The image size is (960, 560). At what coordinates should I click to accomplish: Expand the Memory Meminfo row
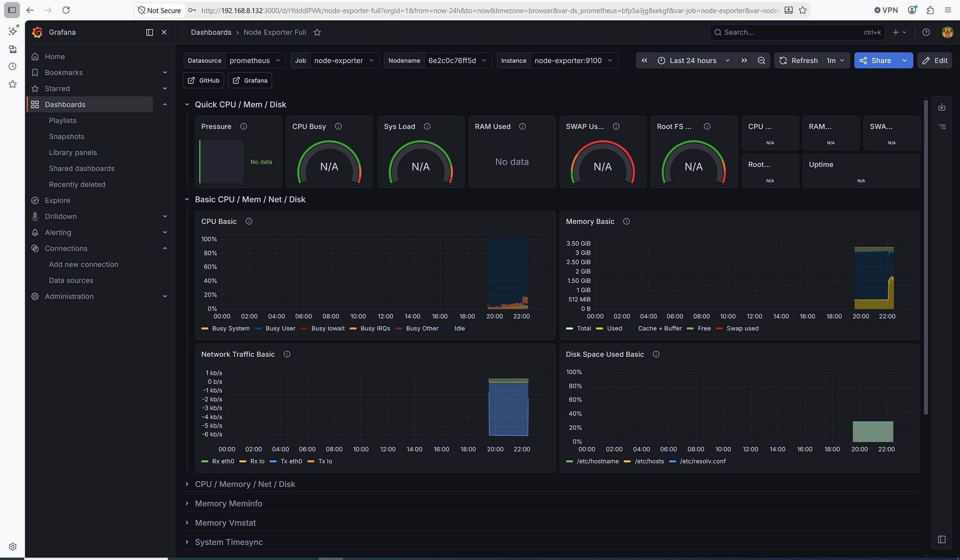point(229,503)
